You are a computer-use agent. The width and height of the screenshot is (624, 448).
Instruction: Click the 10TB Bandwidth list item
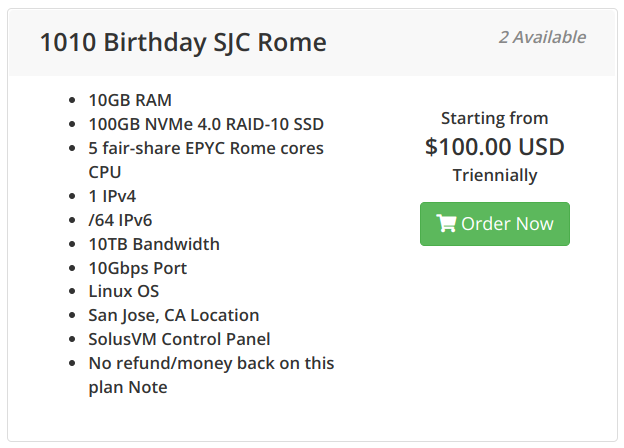(154, 244)
